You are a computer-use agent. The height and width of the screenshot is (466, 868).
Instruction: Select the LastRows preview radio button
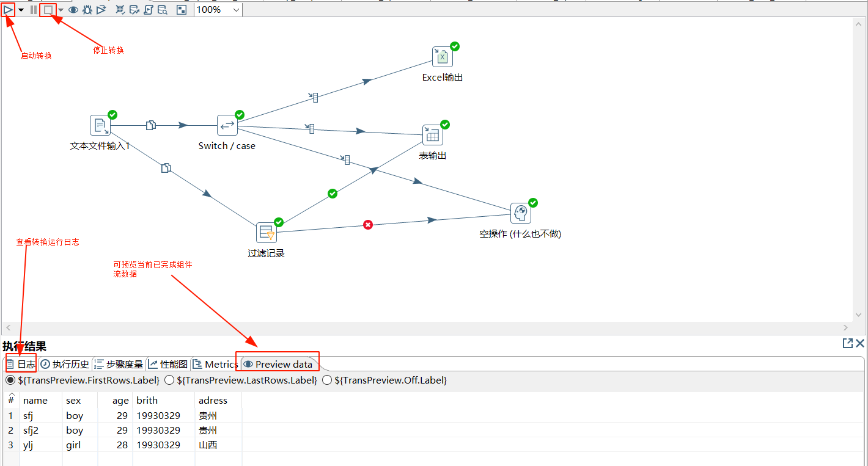[x=169, y=380]
